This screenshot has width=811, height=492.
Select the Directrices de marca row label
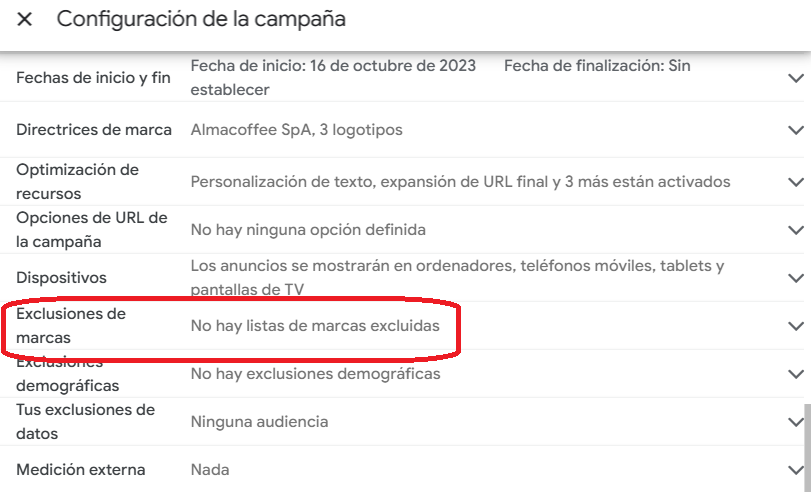(x=94, y=130)
